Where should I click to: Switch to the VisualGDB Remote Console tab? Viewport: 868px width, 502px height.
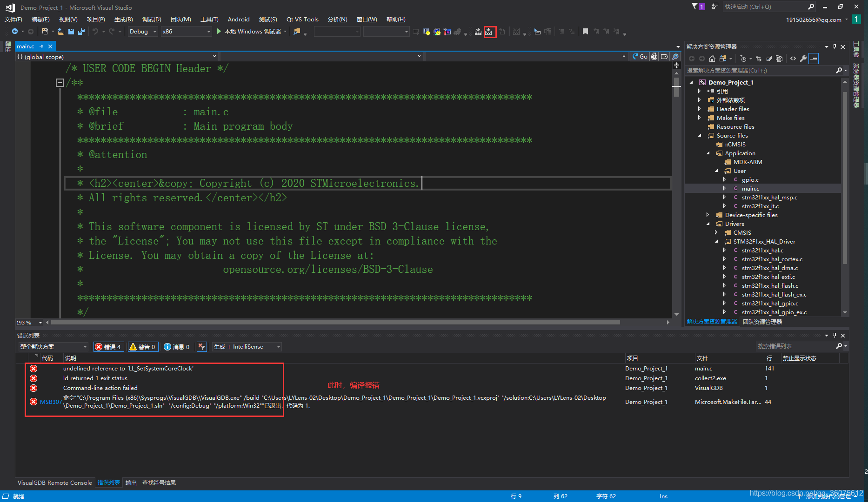click(54, 482)
